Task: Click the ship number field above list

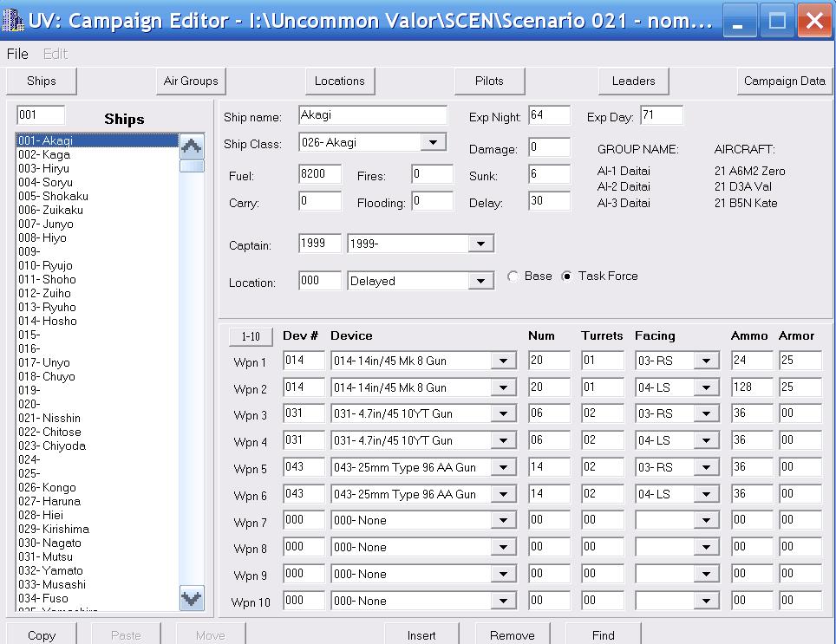Action: (41, 115)
